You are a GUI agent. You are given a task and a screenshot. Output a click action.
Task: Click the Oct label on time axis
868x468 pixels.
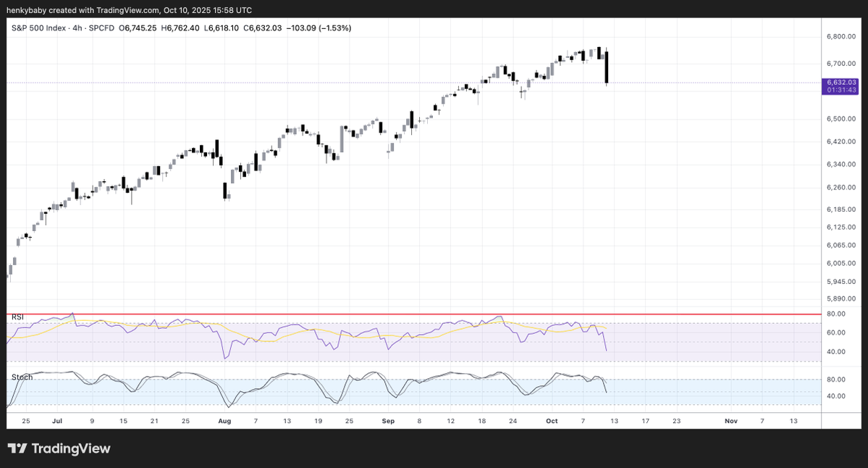tap(552, 420)
